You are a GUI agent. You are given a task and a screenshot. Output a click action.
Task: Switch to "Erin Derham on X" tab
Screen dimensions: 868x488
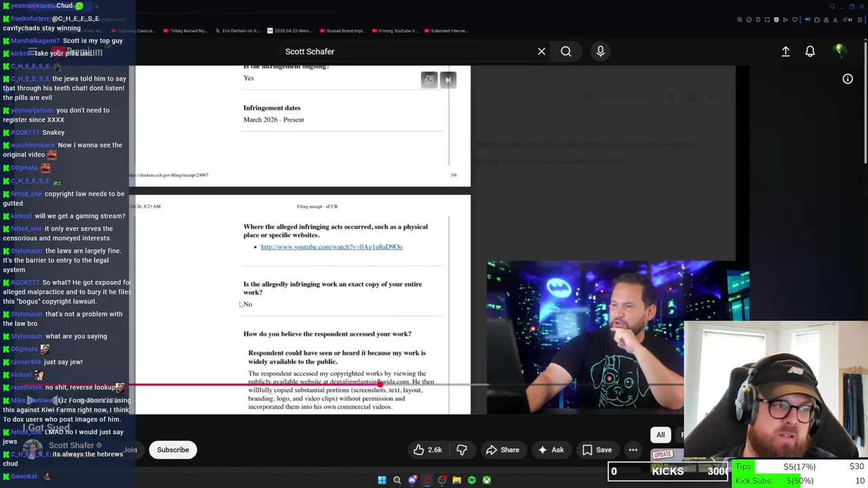click(x=237, y=30)
